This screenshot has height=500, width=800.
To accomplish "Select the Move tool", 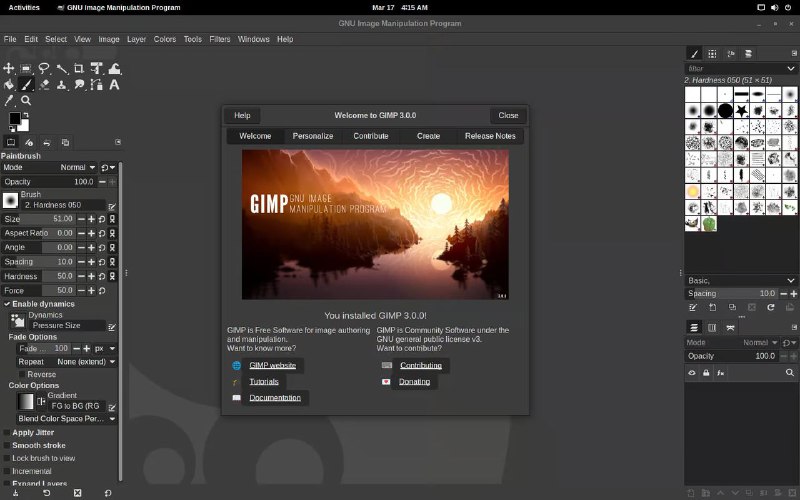I will [9, 69].
